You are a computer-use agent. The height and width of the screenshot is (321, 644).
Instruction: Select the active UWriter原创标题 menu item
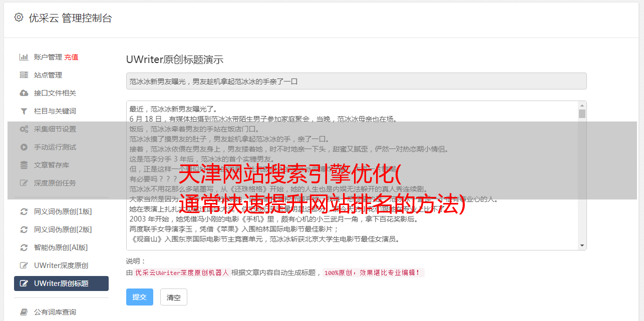tap(61, 283)
